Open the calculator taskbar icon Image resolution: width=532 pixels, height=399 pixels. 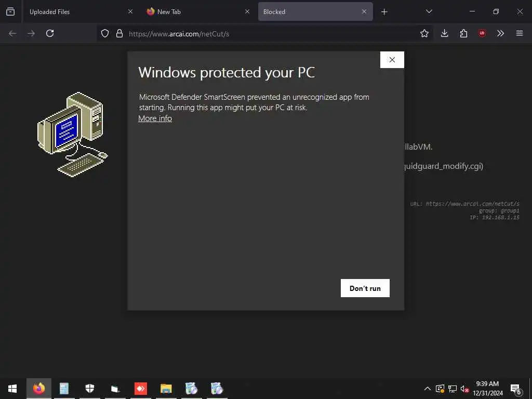[64, 389]
